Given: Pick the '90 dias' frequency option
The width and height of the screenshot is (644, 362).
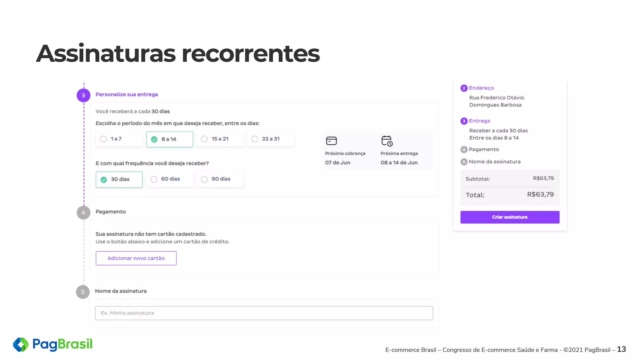Looking at the screenshot, I should click(x=220, y=179).
